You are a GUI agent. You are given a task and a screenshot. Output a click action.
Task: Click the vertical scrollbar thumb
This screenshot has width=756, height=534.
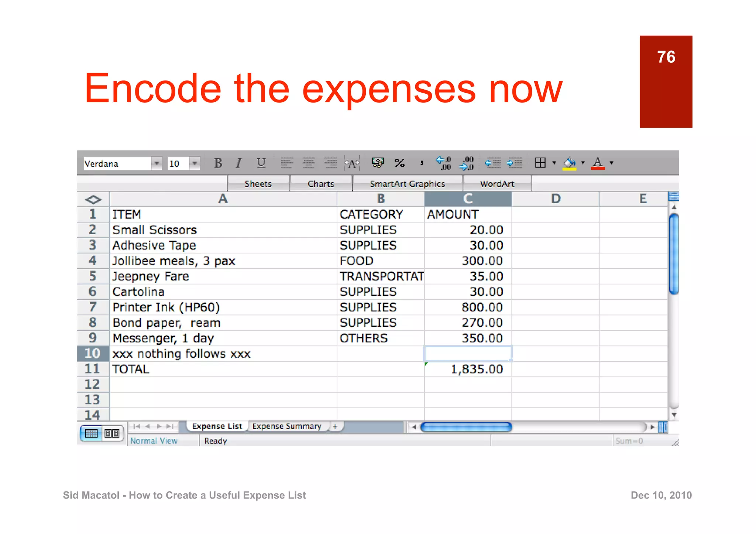click(x=674, y=254)
